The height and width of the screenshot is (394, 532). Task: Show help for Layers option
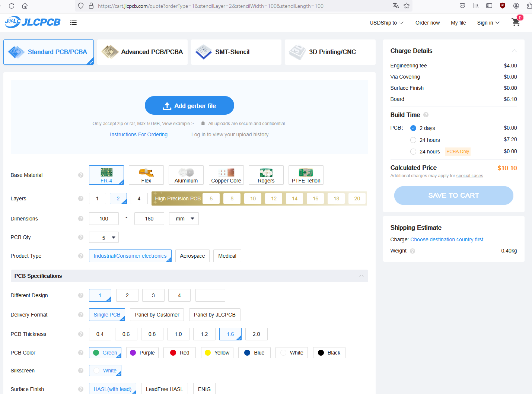[81, 198]
